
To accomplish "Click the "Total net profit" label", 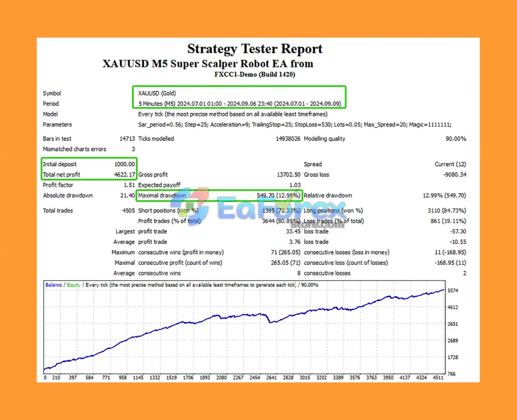I will click(61, 175).
